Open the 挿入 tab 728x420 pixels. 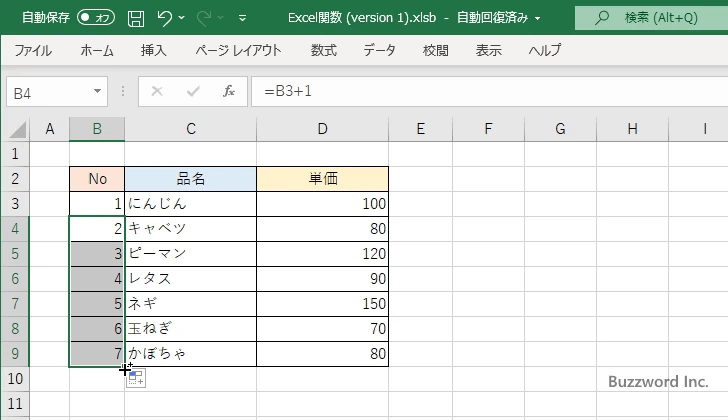pyautogui.click(x=154, y=50)
